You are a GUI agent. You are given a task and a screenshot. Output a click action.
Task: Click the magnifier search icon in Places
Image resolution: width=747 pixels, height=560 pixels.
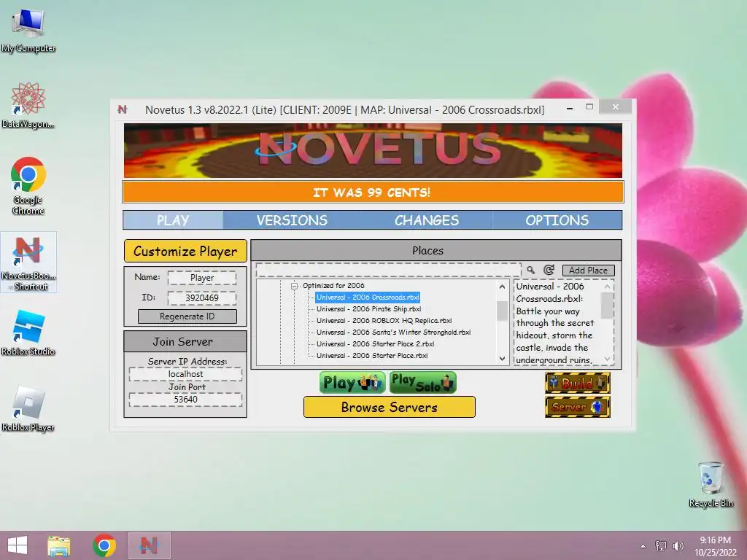coord(530,270)
